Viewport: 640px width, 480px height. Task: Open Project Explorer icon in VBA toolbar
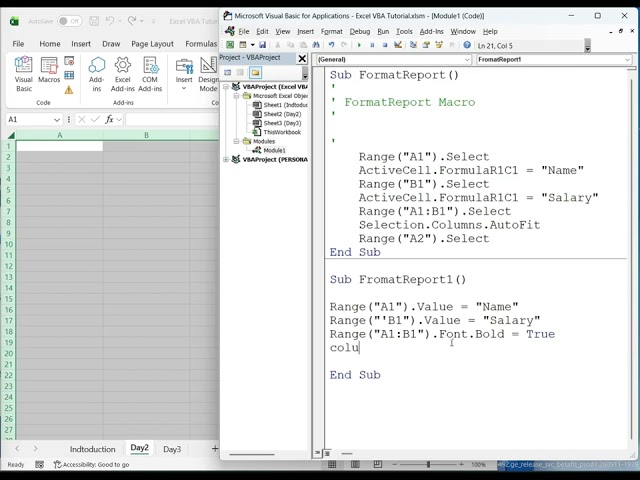pyautogui.click(x=413, y=45)
